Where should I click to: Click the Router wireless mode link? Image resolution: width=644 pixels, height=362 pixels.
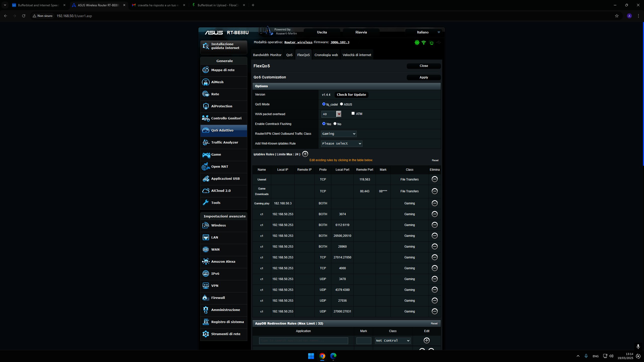[298, 42]
